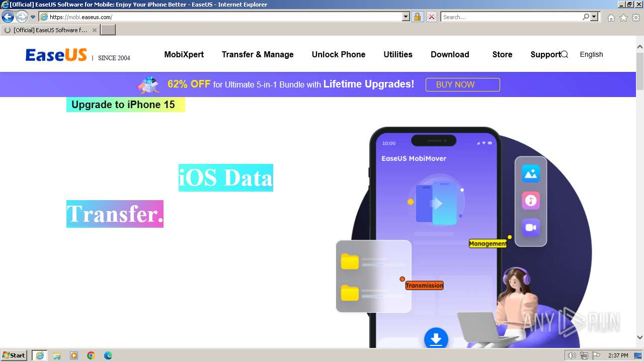644x362 pixels.
Task: Click the video camera icon in graphic
Action: (x=531, y=227)
